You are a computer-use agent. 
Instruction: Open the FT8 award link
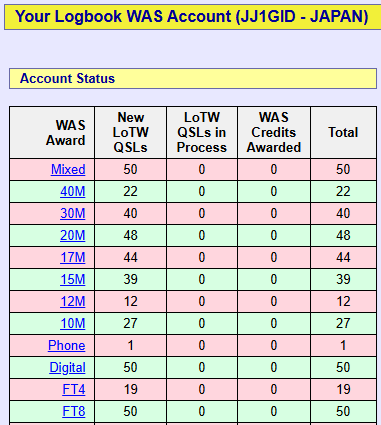[x=74, y=411]
